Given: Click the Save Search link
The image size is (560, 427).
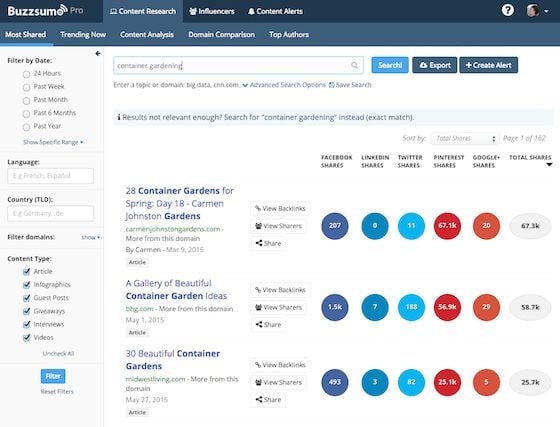Looking at the screenshot, I should (x=350, y=85).
